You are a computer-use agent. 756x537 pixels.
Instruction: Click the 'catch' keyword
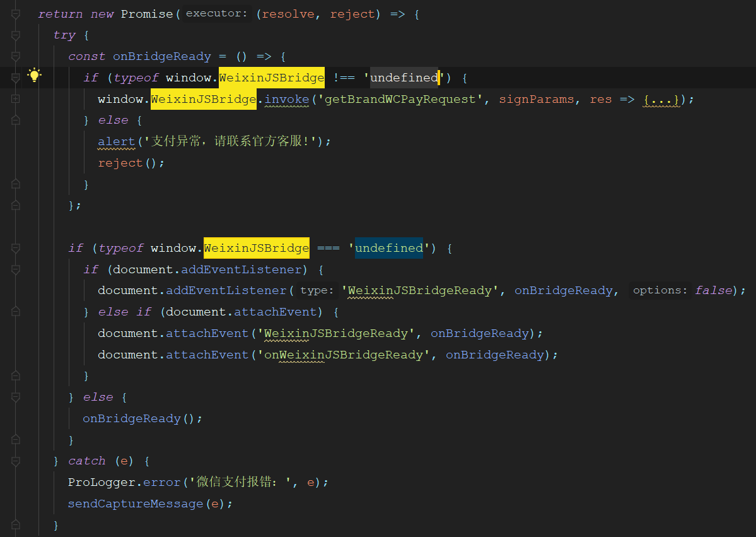tap(87, 461)
